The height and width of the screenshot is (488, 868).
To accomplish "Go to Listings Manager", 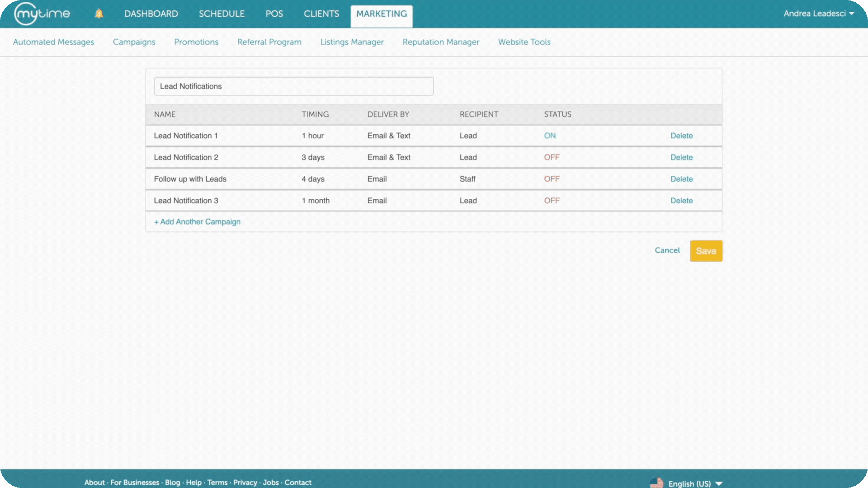I will pyautogui.click(x=352, y=42).
